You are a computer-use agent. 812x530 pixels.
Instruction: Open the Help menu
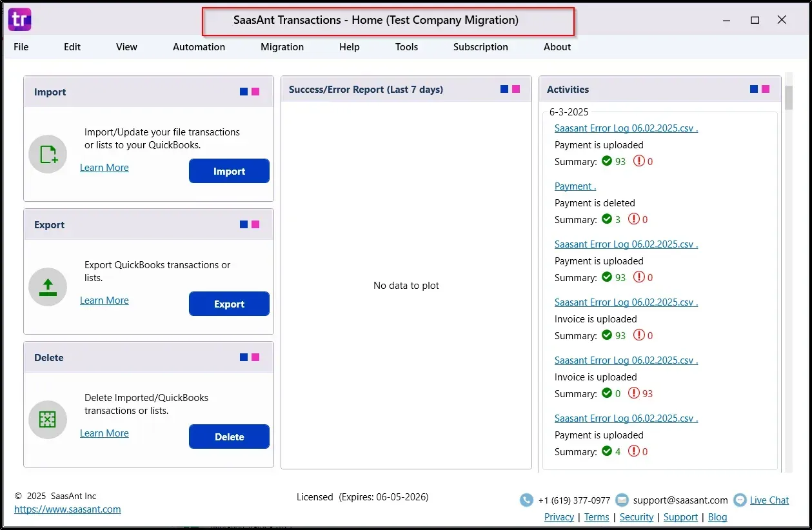350,47
